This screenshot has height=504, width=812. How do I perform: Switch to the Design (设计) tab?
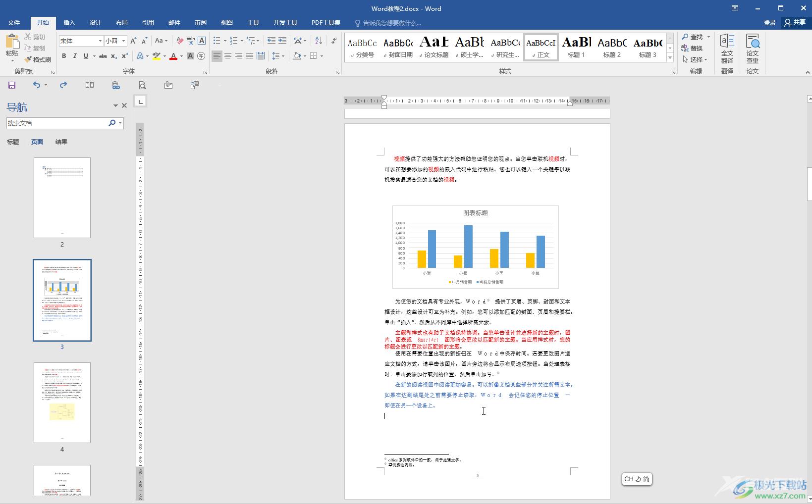coord(96,23)
